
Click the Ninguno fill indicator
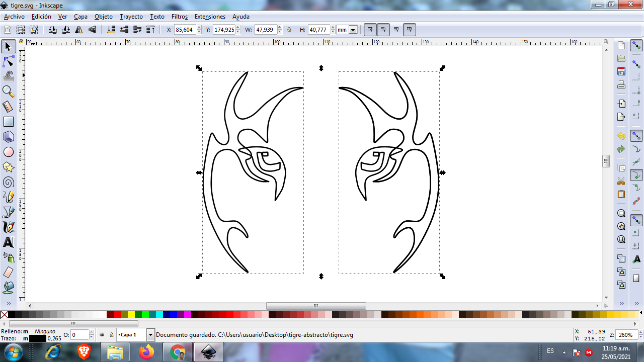45,331
